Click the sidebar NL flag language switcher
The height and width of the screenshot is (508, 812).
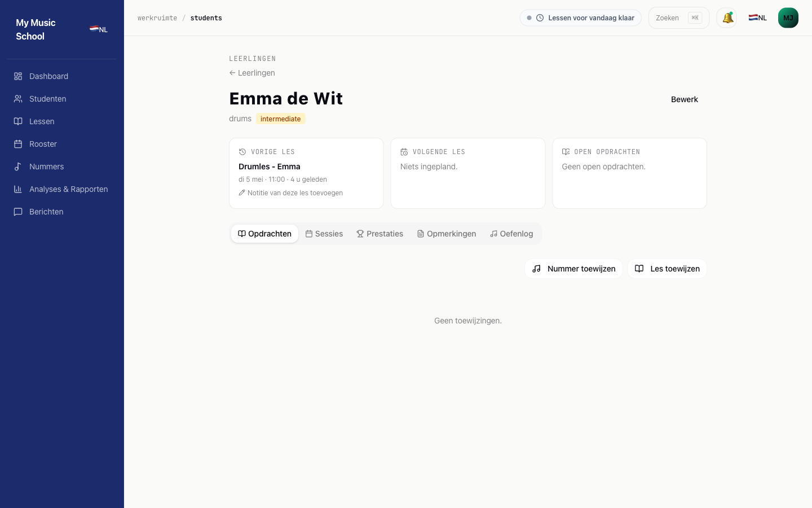tap(99, 29)
